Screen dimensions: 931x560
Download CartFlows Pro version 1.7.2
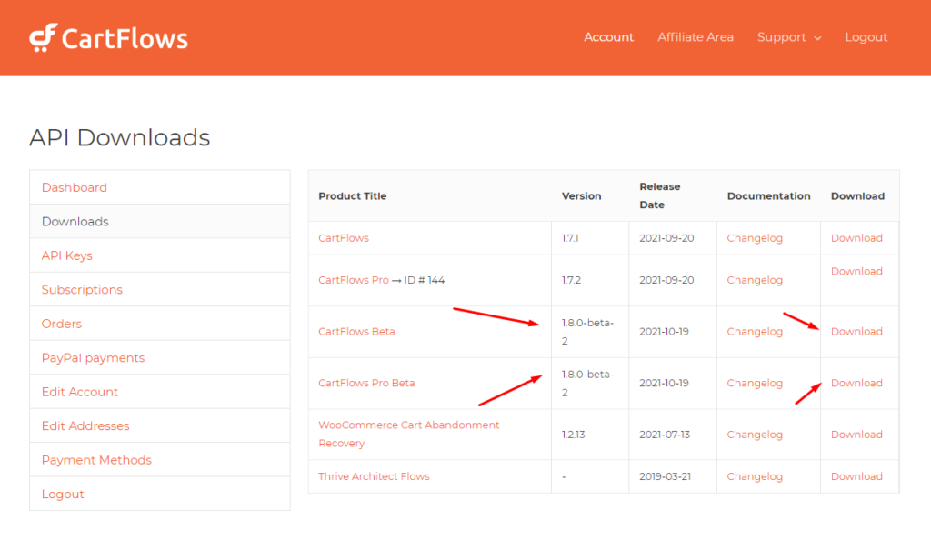(856, 272)
